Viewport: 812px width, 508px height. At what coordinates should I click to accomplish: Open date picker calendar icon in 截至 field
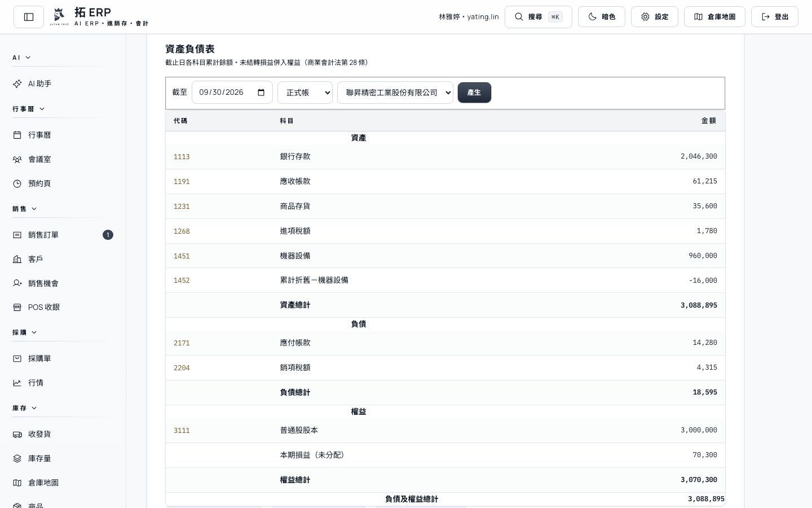(261, 93)
